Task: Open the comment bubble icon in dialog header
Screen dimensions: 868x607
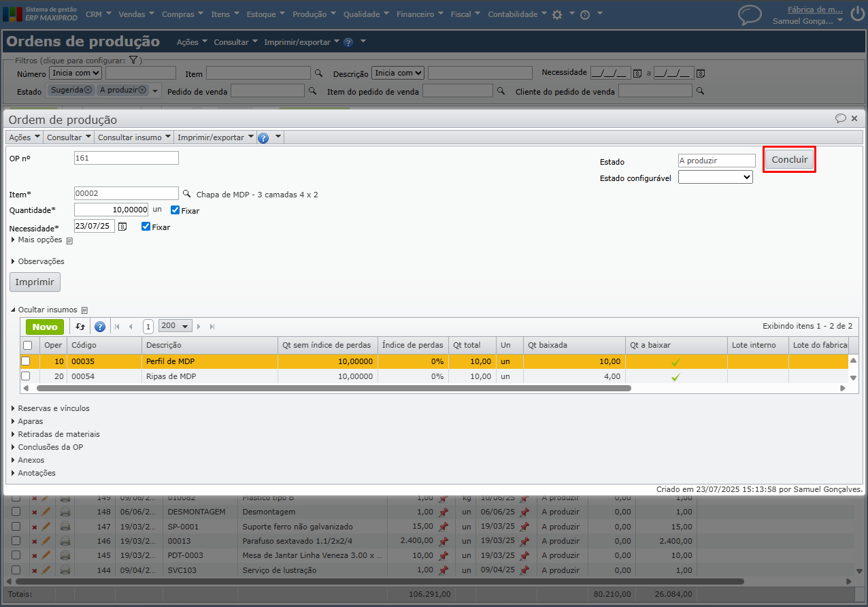Action: point(841,118)
